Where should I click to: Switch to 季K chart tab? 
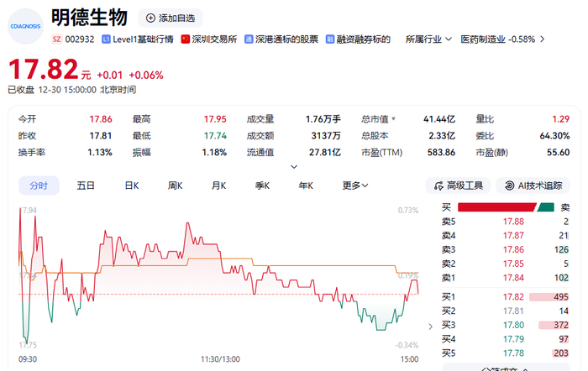[262, 185]
